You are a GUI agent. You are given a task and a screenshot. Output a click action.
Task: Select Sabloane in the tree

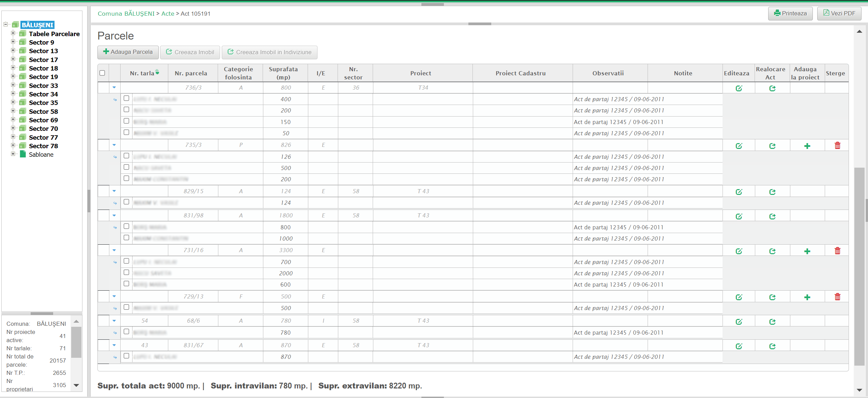click(x=41, y=155)
